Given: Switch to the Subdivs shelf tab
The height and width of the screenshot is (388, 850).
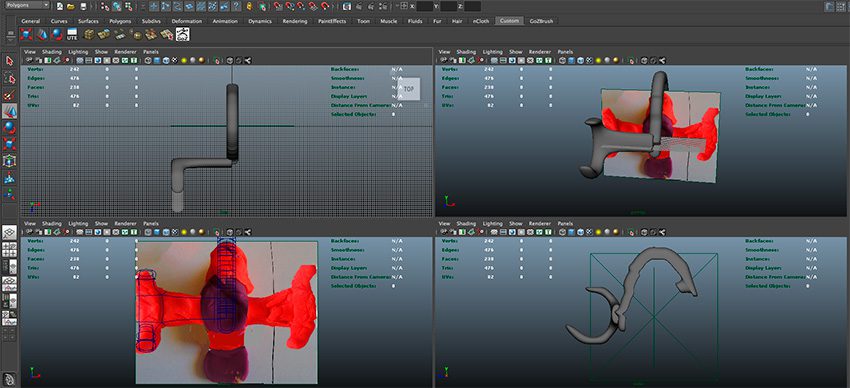Looking at the screenshot, I should pos(151,21).
